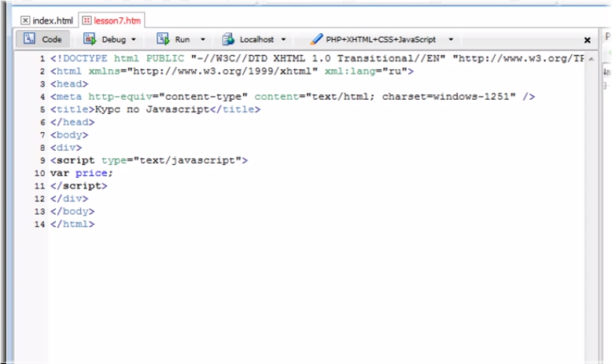Click the scroll up arrow in the editor
This screenshot has width=612, height=364.
[x=592, y=59]
